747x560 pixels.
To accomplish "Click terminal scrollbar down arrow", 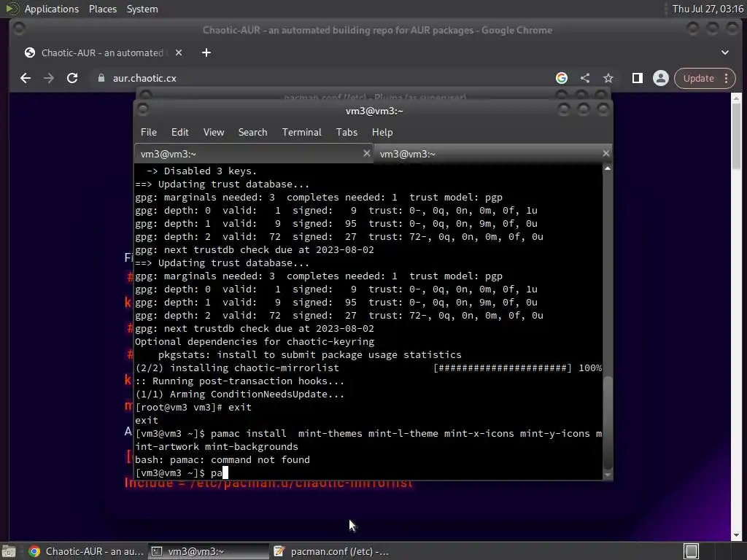I will (x=608, y=475).
